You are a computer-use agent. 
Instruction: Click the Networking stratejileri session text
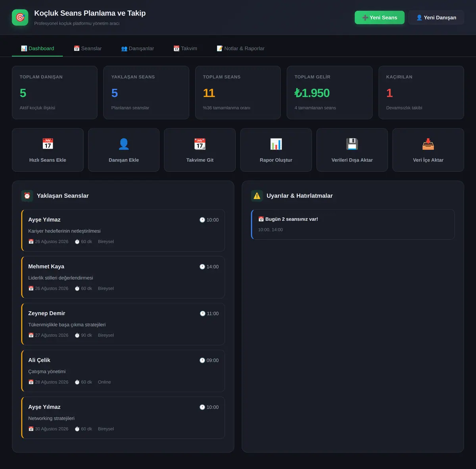51,418
